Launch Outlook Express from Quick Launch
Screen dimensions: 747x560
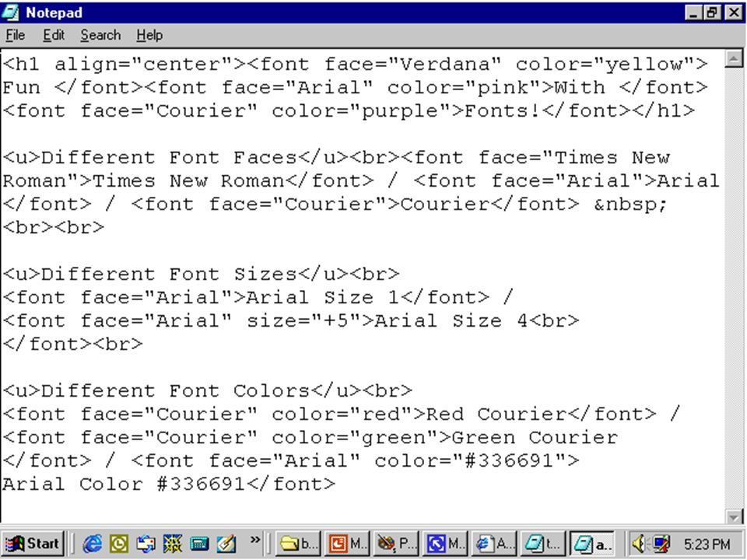(x=146, y=544)
